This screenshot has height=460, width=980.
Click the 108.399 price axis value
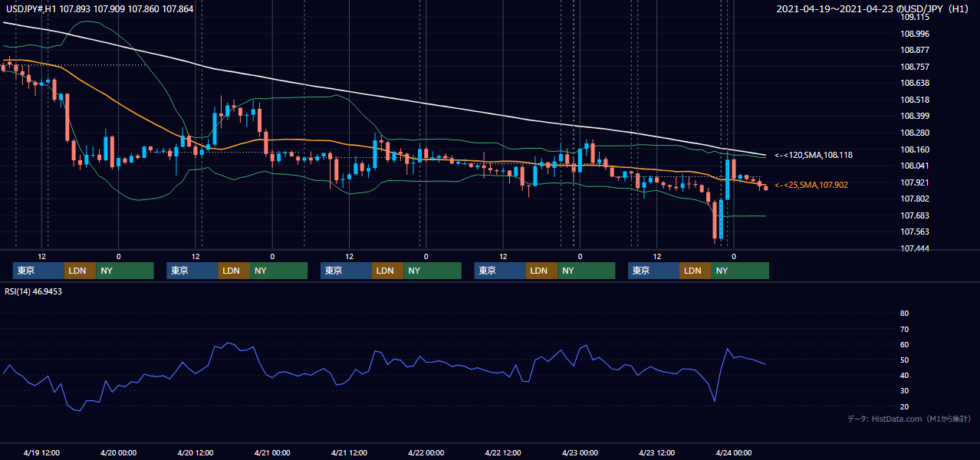click(x=915, y=116)
